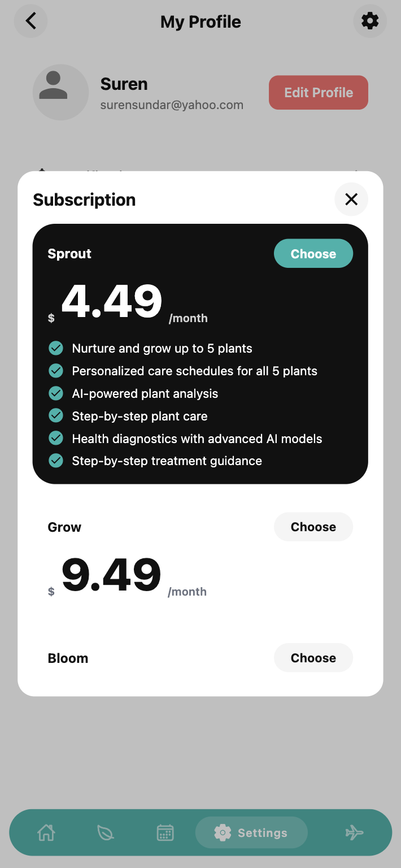401x868 pixels.
Task: Click checkmark by Nurture and grow feature
Action: click(x=56, y=348)
